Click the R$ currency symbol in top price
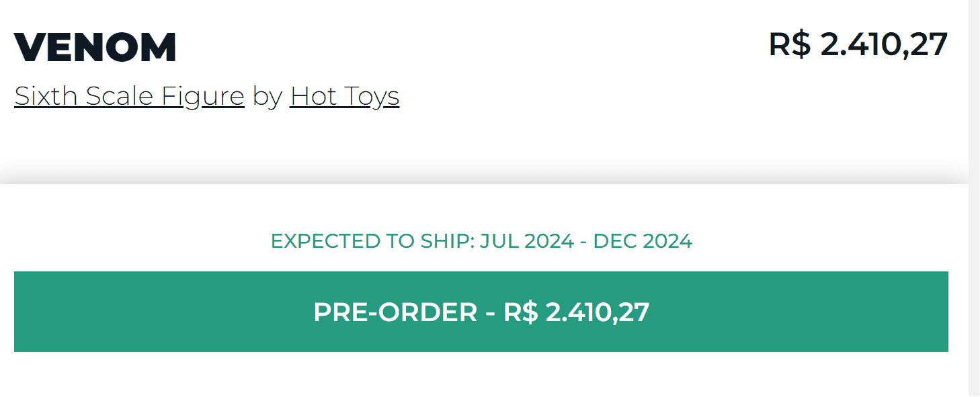 tap(790, 44)
